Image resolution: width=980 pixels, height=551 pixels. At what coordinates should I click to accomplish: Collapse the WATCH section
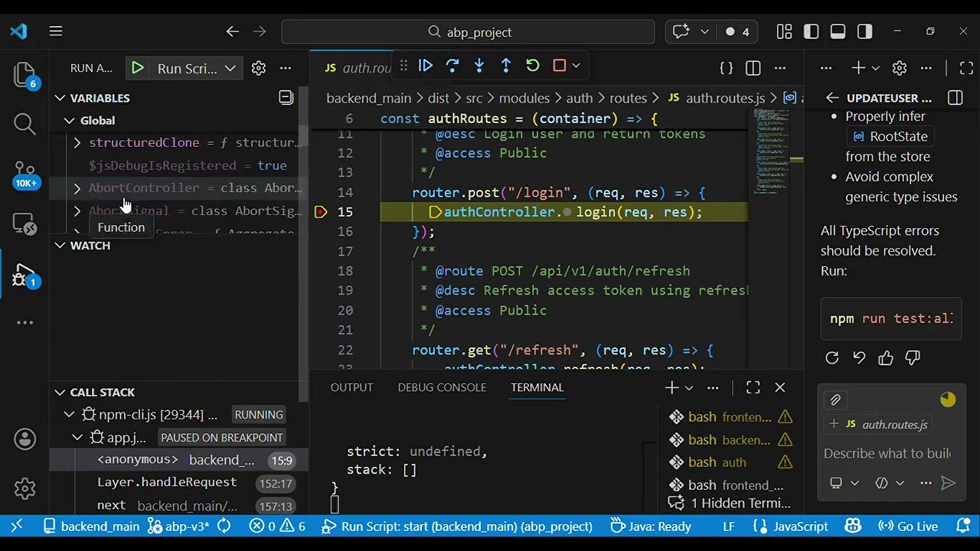click(x=60, y=246)
